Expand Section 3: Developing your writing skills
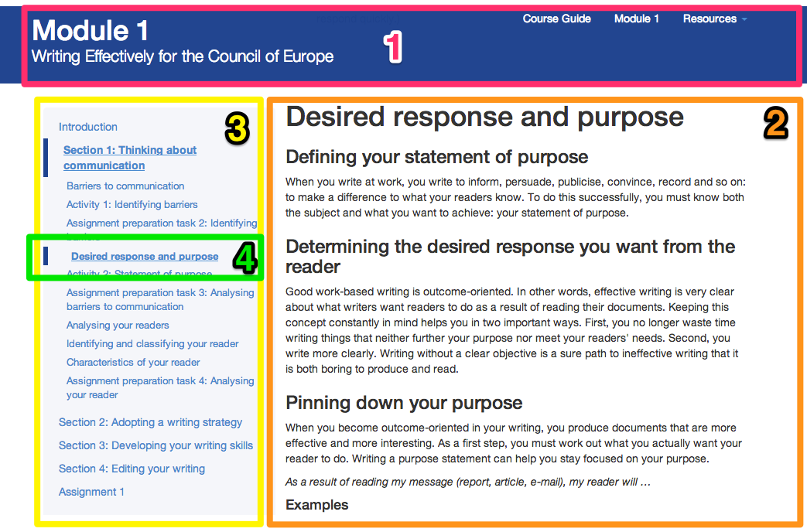Viewport: 807px width, 532px height. (156, 446)
